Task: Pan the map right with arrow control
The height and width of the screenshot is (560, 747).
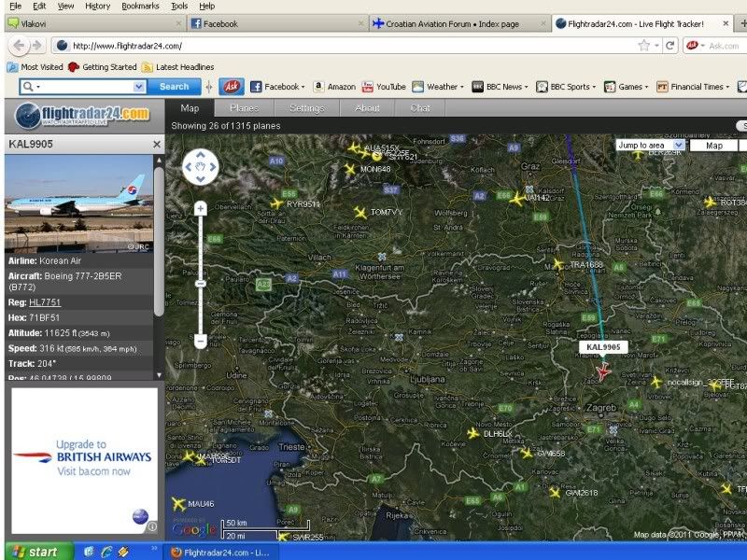Action: tap(213, 167)
